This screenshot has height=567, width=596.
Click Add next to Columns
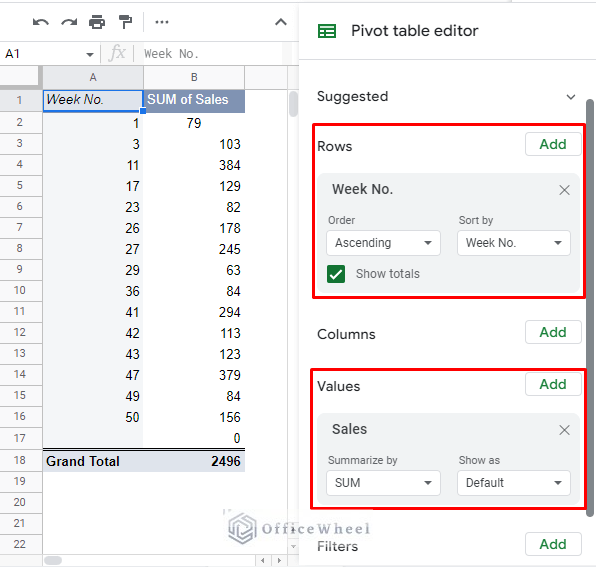(x=553, y=332)
